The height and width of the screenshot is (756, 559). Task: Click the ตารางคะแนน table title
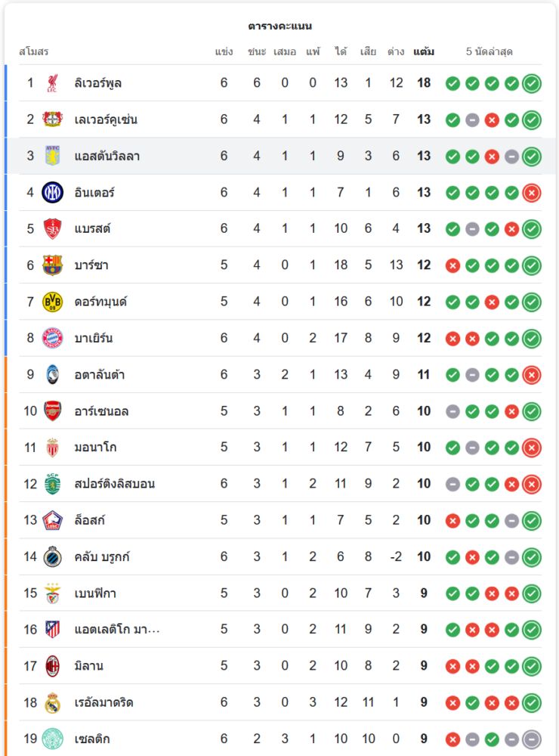279,26
